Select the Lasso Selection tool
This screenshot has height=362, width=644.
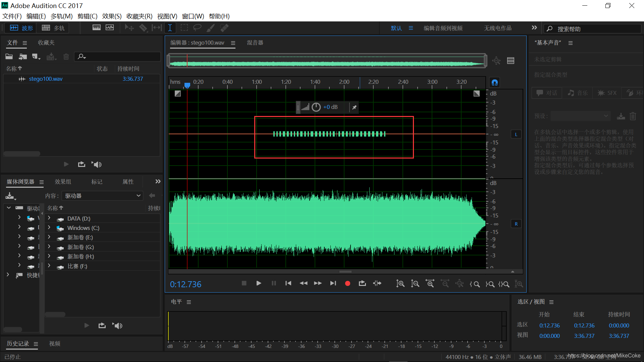tap(197, 28)
